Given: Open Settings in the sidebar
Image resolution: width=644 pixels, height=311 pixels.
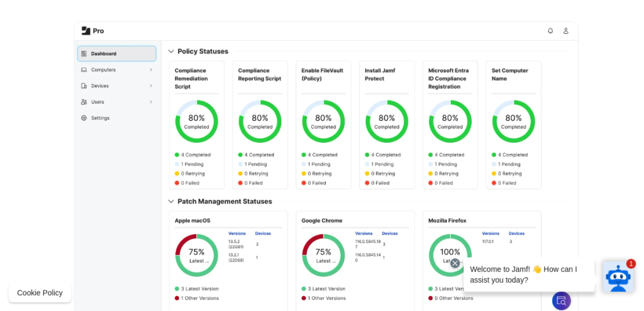Looking at the screenshot, I should (116, 117).
